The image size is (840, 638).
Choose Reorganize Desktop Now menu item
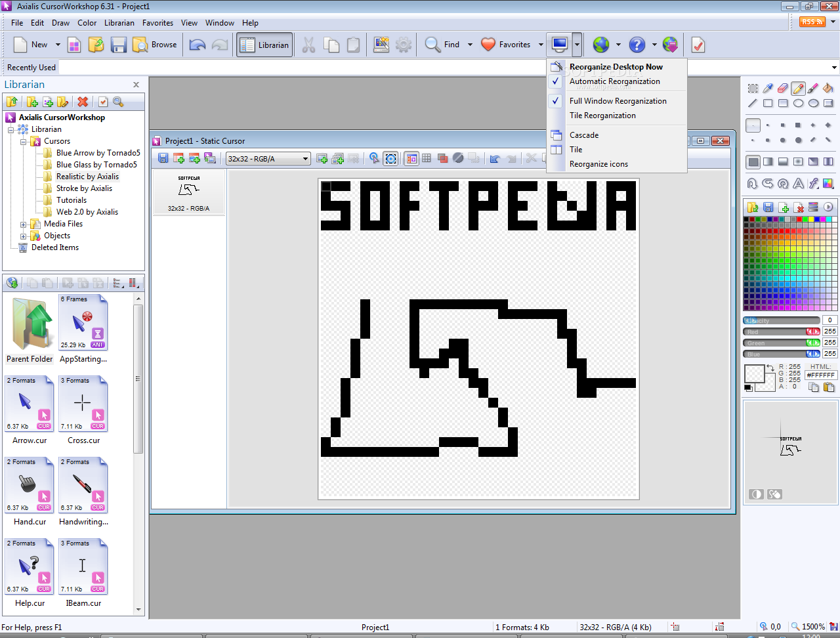(616, 67)
